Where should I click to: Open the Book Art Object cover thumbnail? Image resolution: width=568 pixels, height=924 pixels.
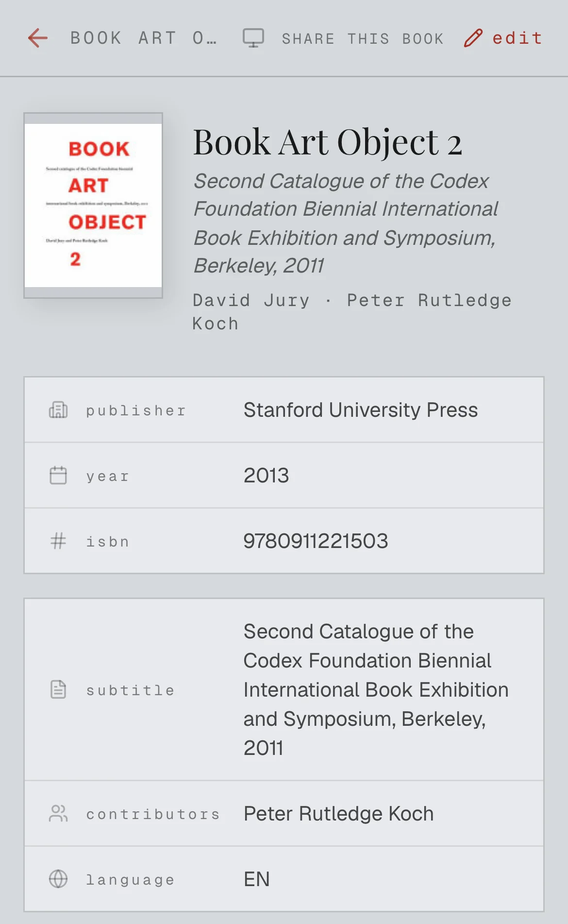click(93, 205)
